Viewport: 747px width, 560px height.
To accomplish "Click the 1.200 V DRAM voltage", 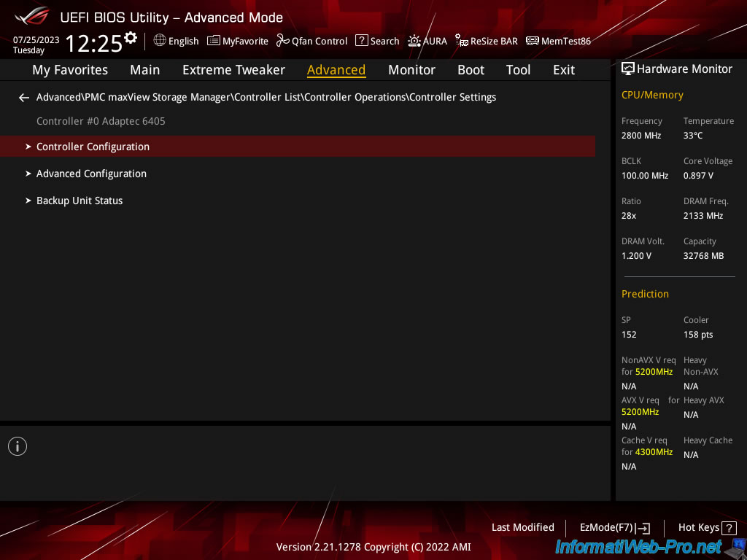I will pyautogui.click(x=636, y=256).
